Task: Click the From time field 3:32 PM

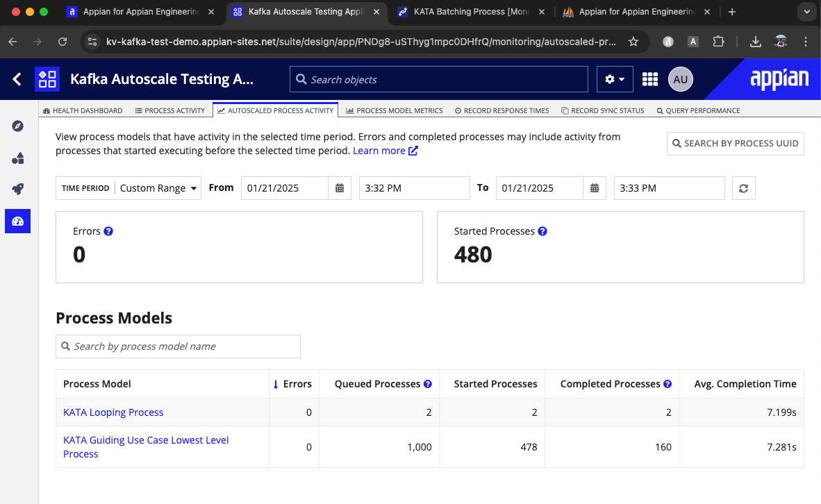Action: [414, 188]
